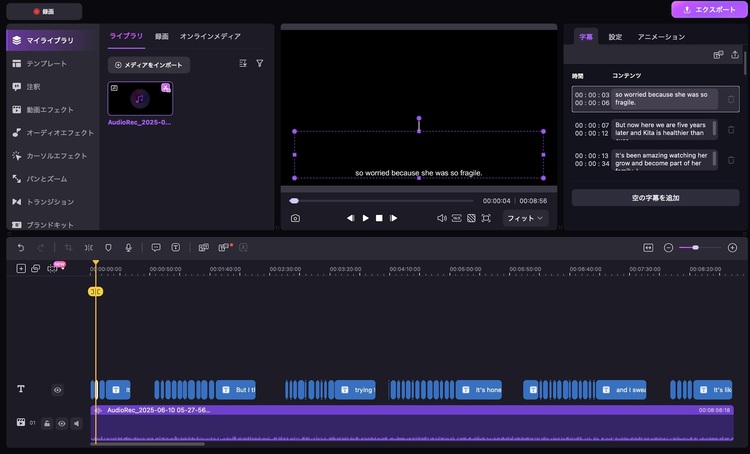Delete the 'so worried because' subtitle row
750x454 pixels.
pyautogui.click(x=731, y=99)
